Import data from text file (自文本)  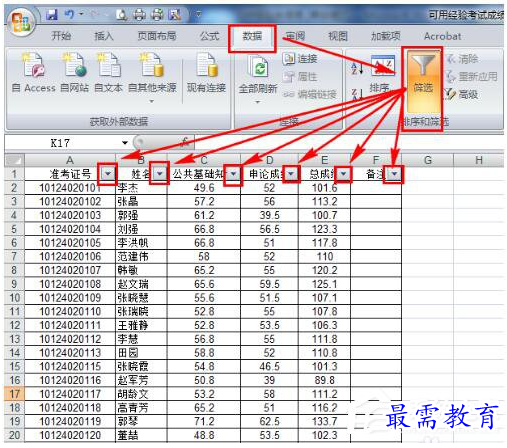(108, 73)
